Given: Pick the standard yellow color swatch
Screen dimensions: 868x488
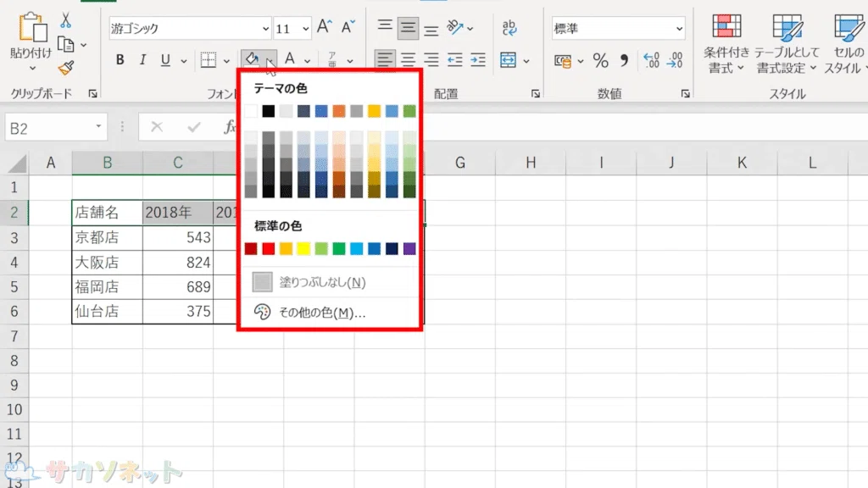Looking at the screenshot, I should pos(303,248).
